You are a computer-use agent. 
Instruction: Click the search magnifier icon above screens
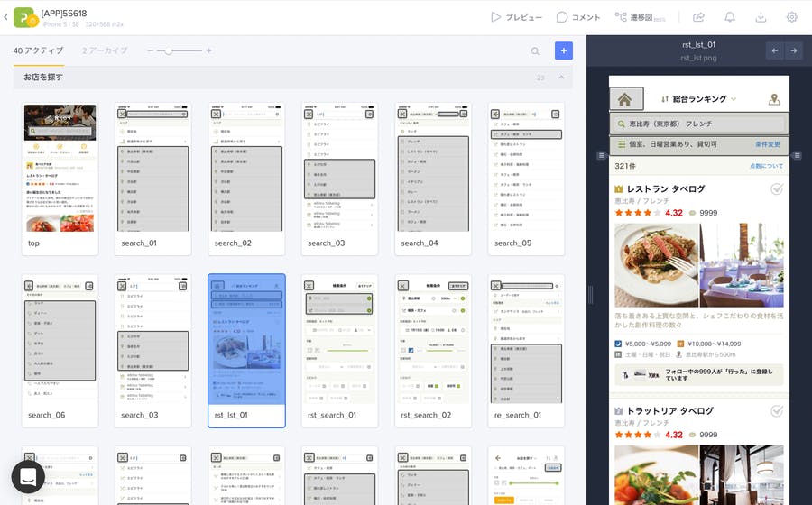pos(535,50)
